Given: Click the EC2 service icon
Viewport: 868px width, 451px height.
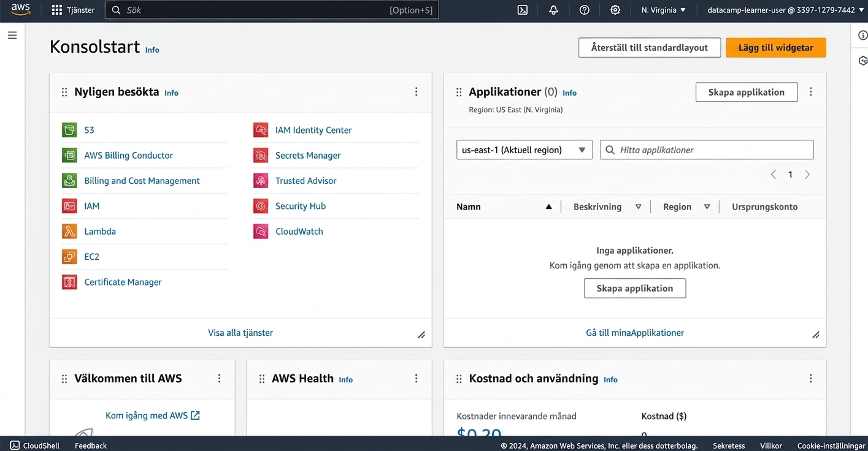Looking at the screenshot, I should click(x=69, y=257).
